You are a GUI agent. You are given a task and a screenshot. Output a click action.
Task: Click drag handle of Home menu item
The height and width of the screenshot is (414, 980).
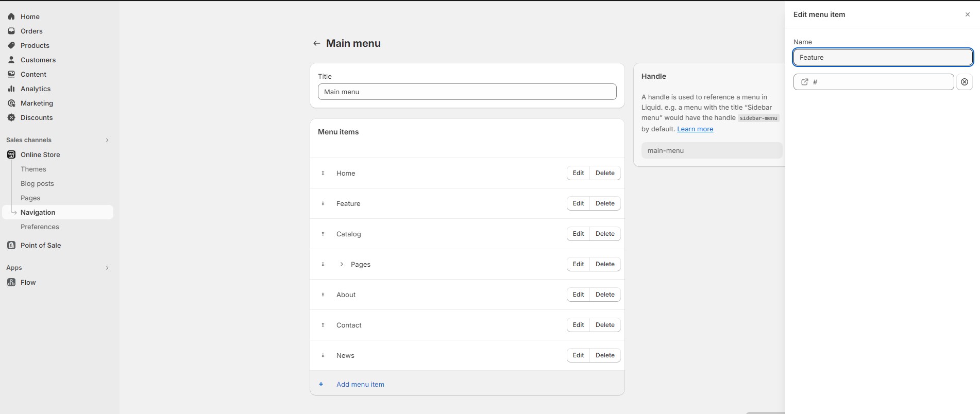[323, 173]
